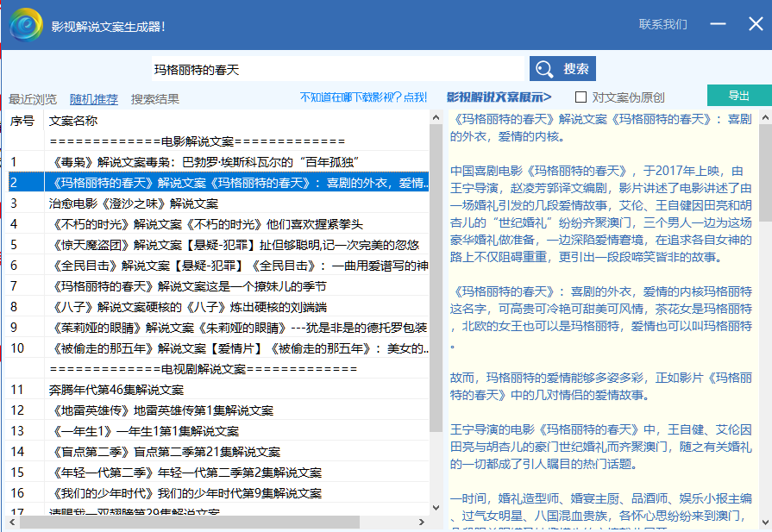Click the 电视剧解说文案 section divider row
The image size is (772, 532).
coord(218,369)
